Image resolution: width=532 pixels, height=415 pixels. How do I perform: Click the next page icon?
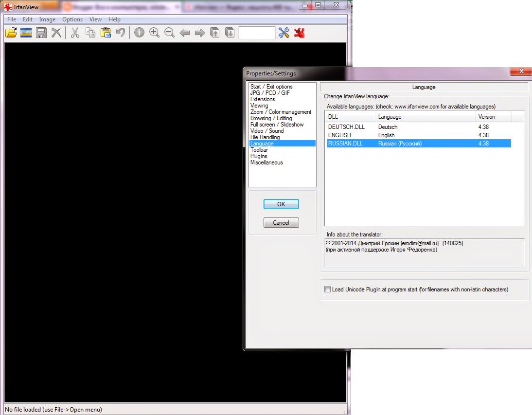coord(230,33)
